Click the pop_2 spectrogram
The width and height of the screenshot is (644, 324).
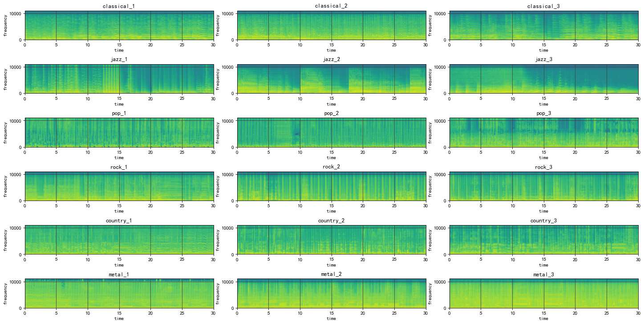click(x=331, y=133)
